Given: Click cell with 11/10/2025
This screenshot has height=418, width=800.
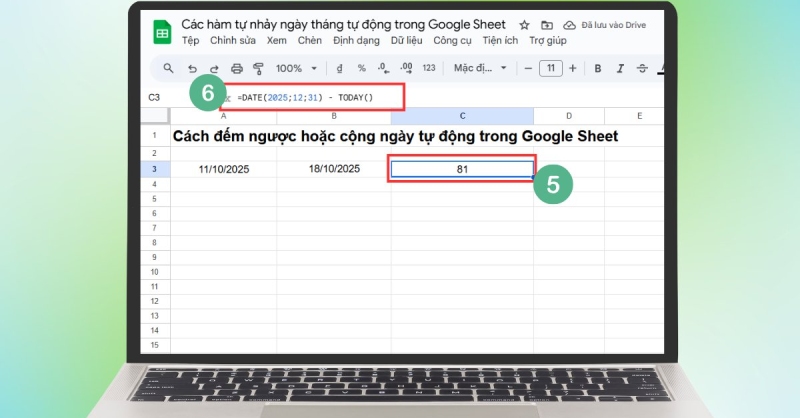Looking at the screenshot, I should click(x=223, y=169).
